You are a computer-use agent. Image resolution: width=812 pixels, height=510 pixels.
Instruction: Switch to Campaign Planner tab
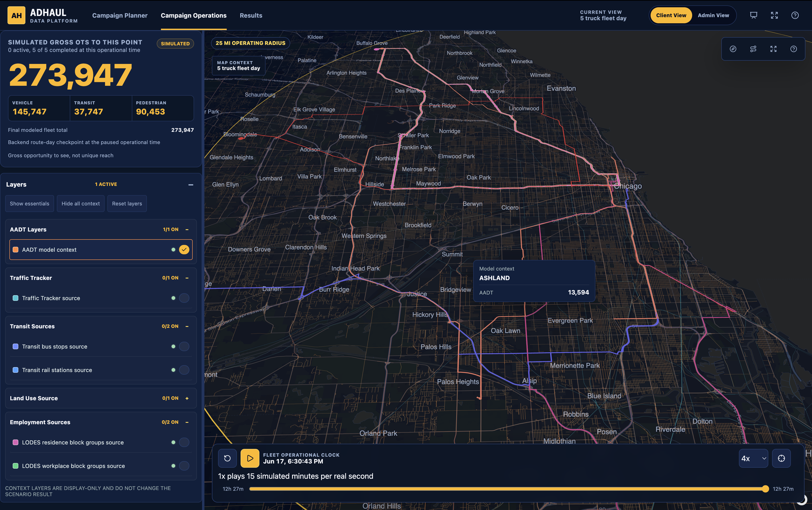click(x=120, y=16)
